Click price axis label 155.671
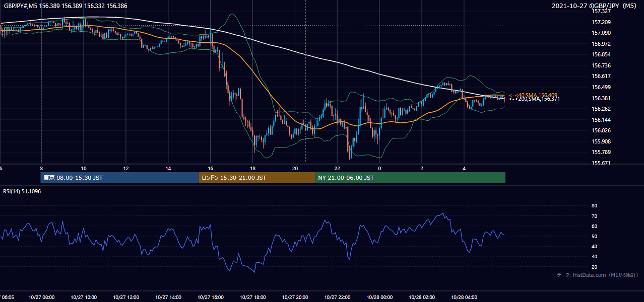Viewport: 644px width, 302px height. (x=601, y=163)
